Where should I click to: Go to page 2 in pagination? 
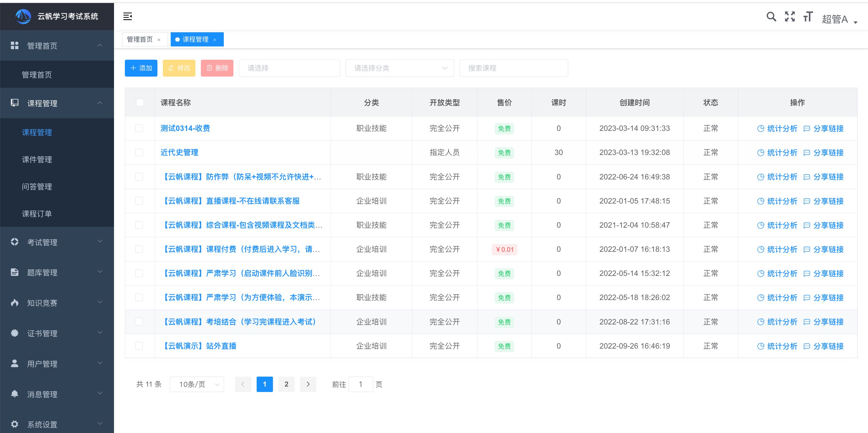286,384
